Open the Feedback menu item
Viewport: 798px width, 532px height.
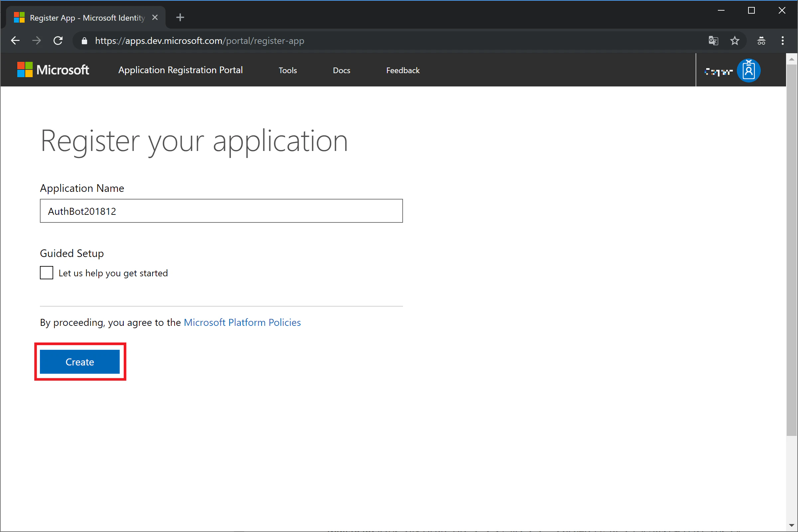coord(403,70)
